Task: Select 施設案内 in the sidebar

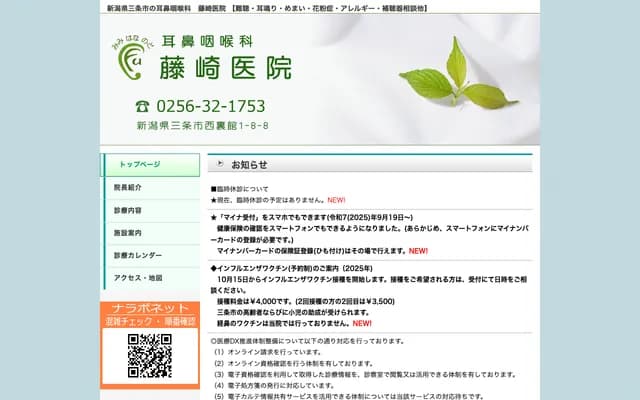Action: (150, 232)
